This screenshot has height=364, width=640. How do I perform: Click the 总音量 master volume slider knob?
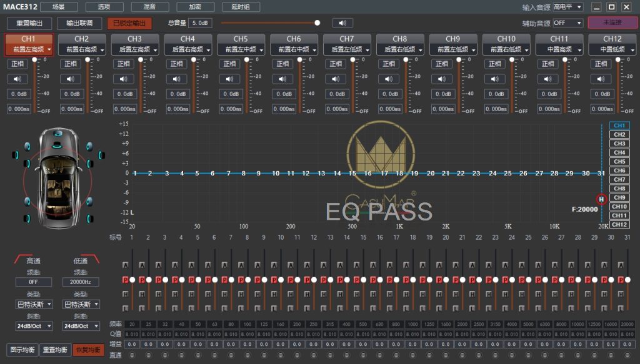pos(317,23)
